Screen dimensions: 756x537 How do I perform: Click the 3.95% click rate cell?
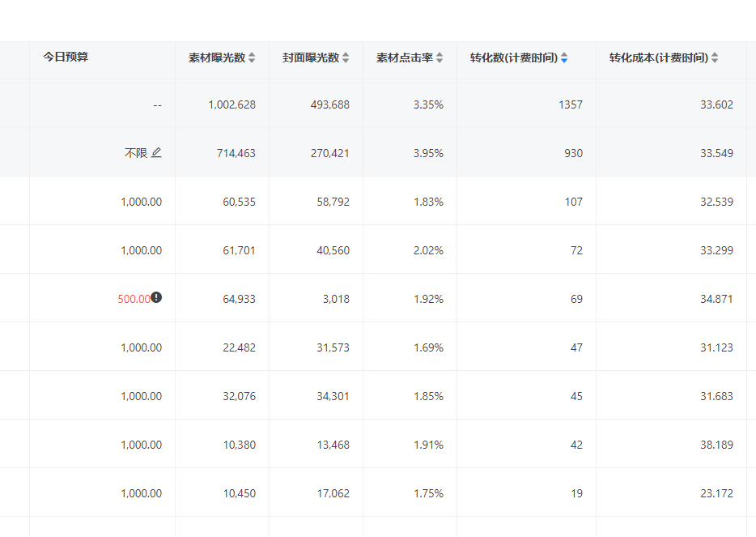click(428, 153)
